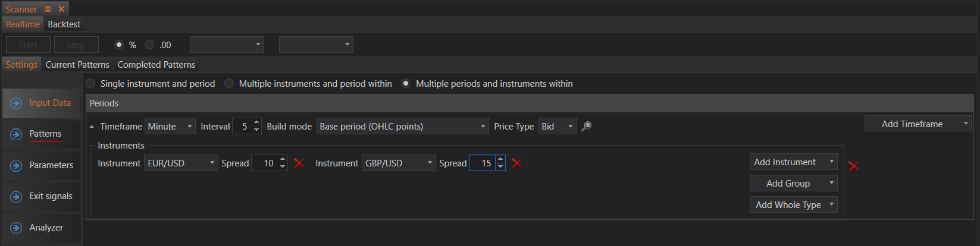Select the .00 display format radio
This screenshot has width=980, height=246.
[x=149, y=45]
